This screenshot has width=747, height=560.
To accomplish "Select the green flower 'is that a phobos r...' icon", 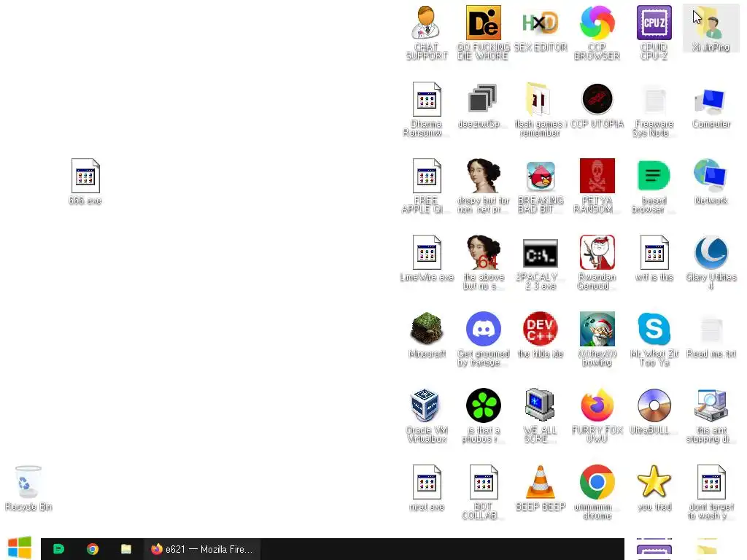I will click(x=483, y=405).
